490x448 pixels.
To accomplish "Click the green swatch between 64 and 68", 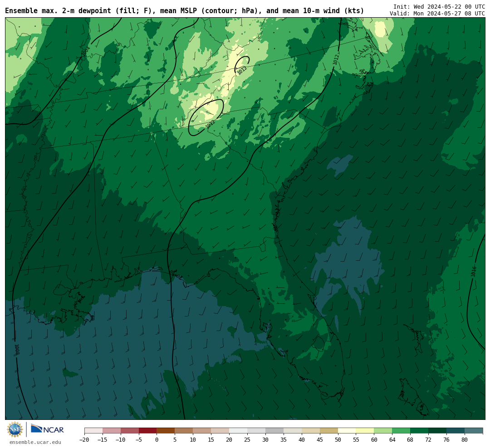I will (401, 431).
